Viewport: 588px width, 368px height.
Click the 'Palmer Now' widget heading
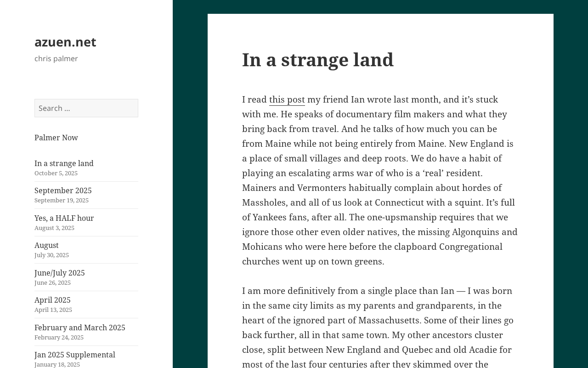tap(56, 138)
